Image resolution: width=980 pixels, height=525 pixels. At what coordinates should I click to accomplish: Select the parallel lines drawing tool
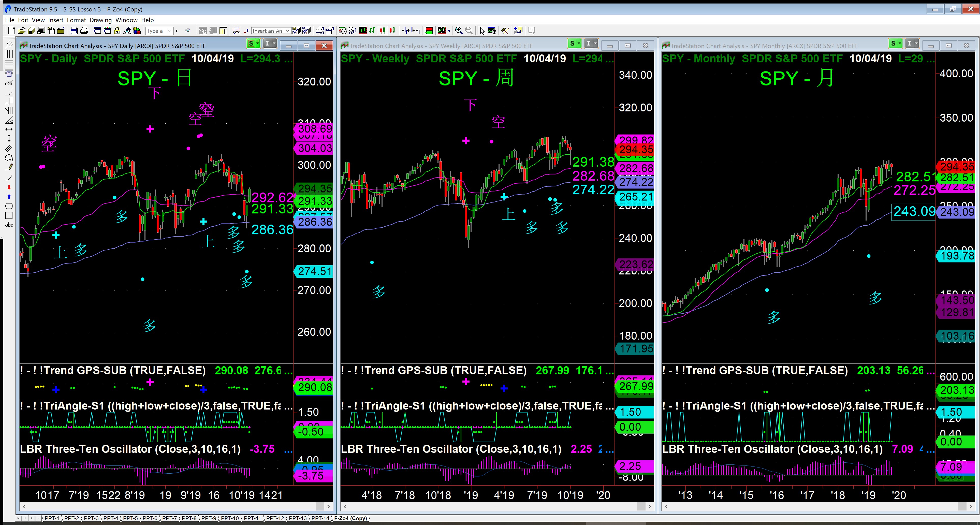(x=9, y=148)
